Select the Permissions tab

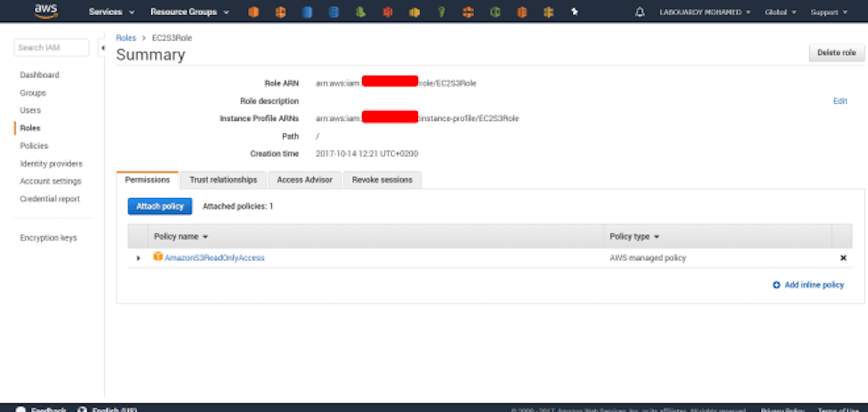click(147, 180)
